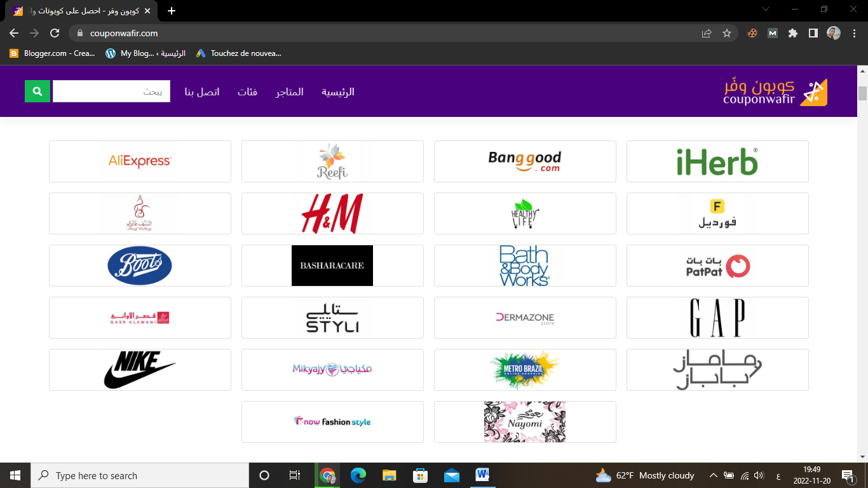Open the Mail app from the taskbar
The width and height of the screenshot is (868, 488).
[x=452, y=475]
